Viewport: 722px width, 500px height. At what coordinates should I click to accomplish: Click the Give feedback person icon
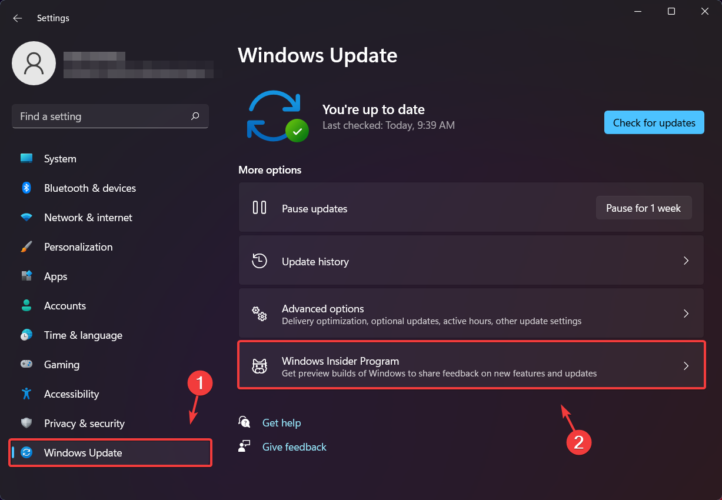[244, 446]
